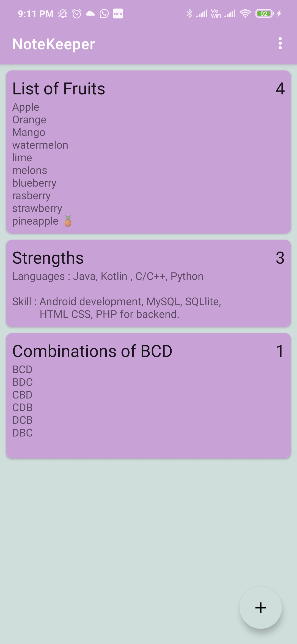
Task: Tap the WhatsApp notification icon
Action: 104,13
